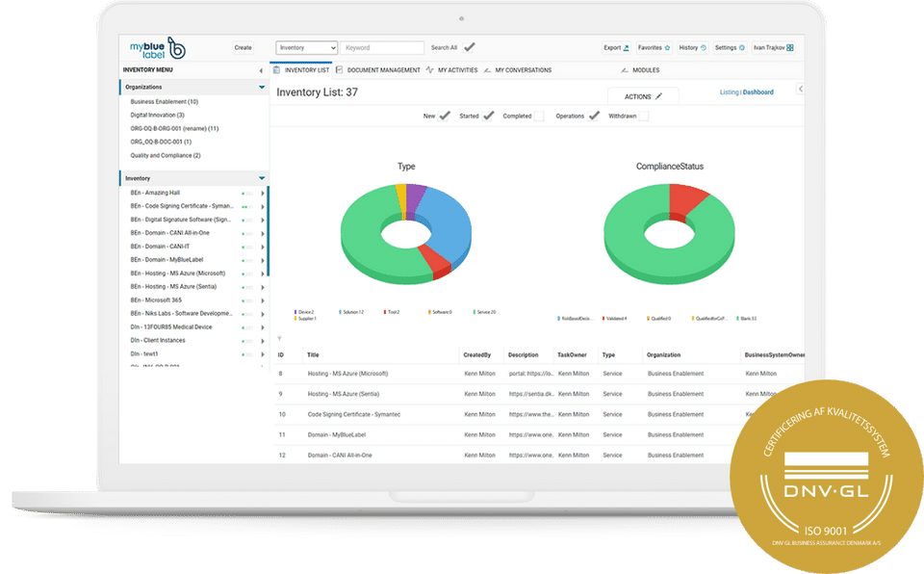Viewport: 924px width, 574px height.
Task: Expand DIn - tewt1 arrow
Action: coord(262,354)
